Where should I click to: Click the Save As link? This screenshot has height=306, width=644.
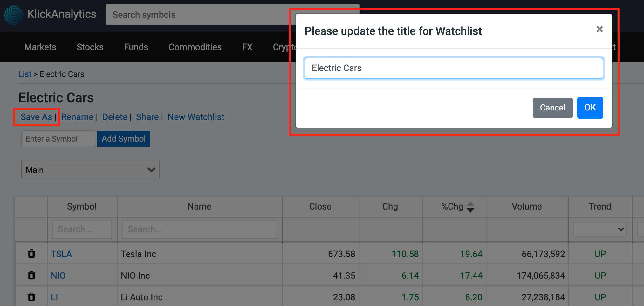point(36,117)
